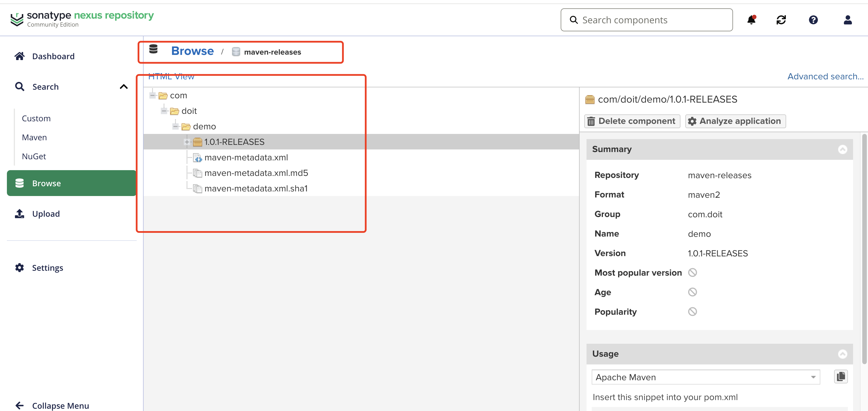Collapse the Summary panel
Image resolution: width=868 pixels, height=411 pixels.
pos(842,149)
